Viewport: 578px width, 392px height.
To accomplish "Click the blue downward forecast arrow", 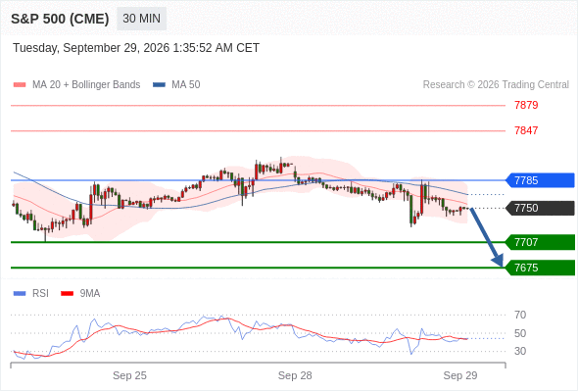I will point(487,237).
